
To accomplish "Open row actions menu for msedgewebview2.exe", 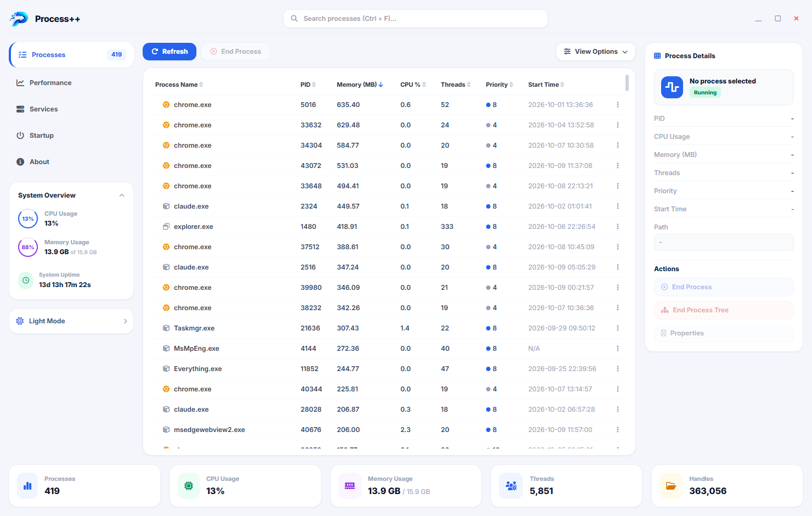I will (618, 430).
